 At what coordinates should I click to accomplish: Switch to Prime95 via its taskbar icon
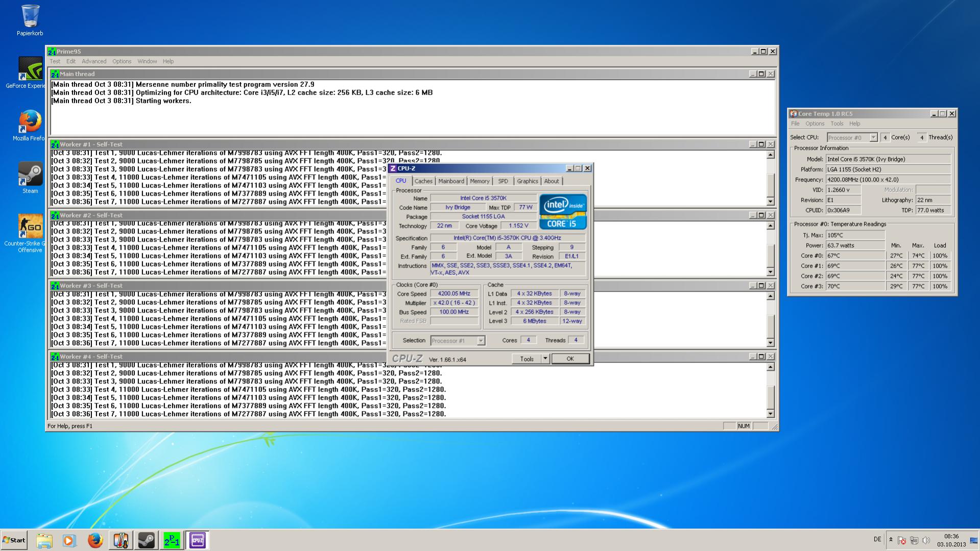pyautogui.click(x=172, y=540)
